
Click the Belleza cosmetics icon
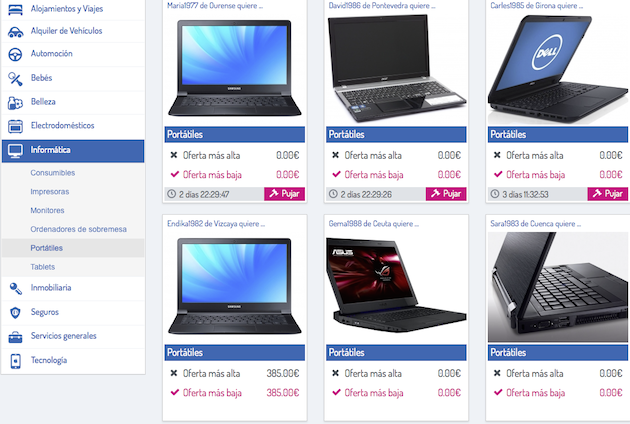15,103
